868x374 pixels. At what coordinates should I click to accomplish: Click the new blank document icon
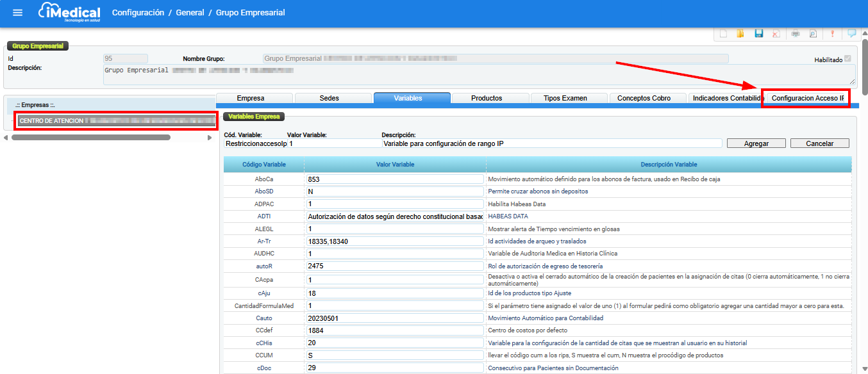click(723, 34)
